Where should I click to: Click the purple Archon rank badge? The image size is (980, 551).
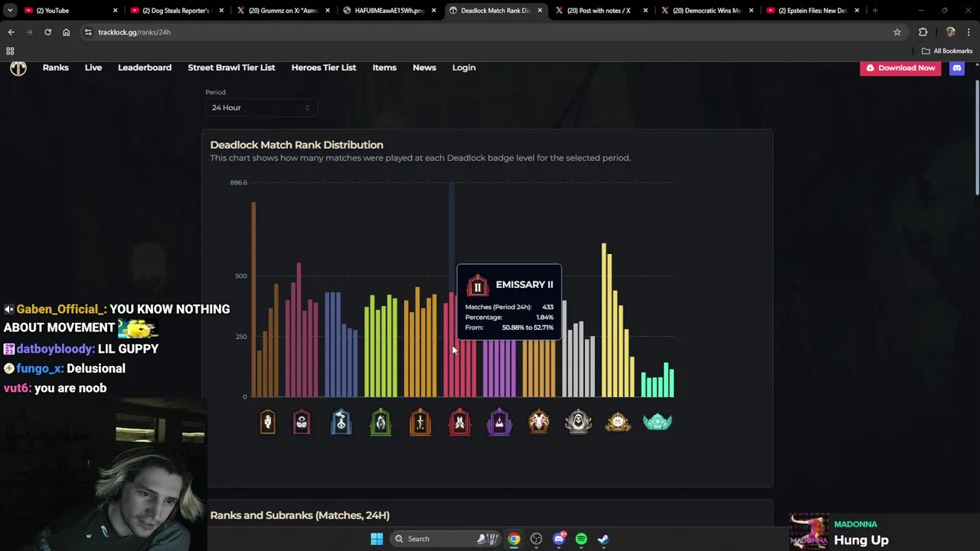499,422
